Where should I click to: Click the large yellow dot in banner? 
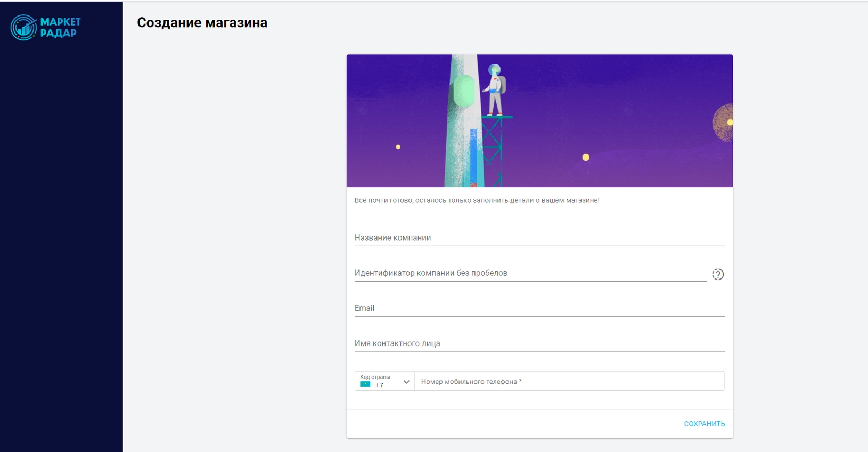click(586, 157)
